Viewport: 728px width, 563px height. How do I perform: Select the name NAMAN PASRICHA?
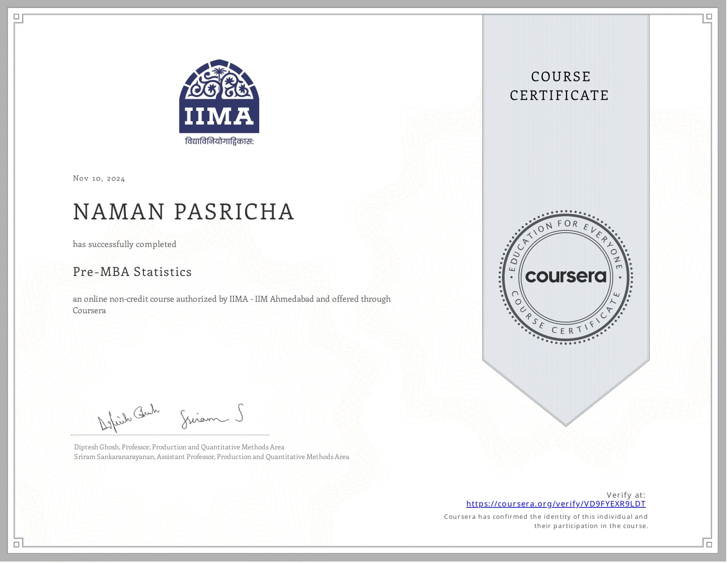point(183,212)
